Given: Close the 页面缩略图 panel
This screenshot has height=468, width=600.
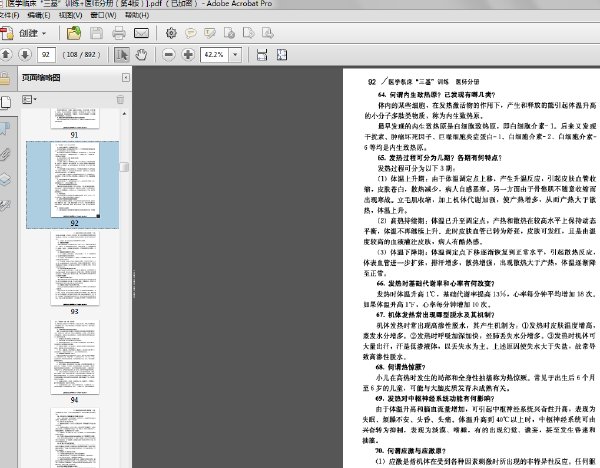Looking at the screenshot, I should (126, 78).
